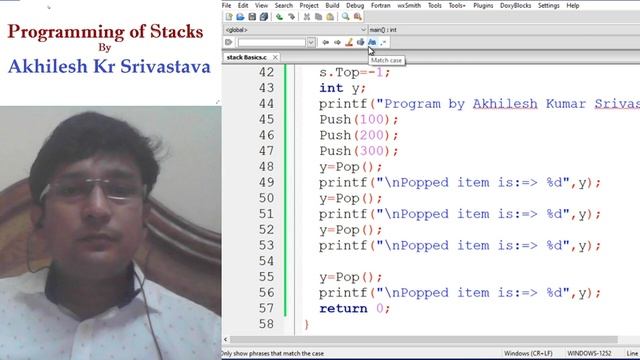Click the Push(100); statement
The width and height of the screenshot is (640, 360).
359,120
